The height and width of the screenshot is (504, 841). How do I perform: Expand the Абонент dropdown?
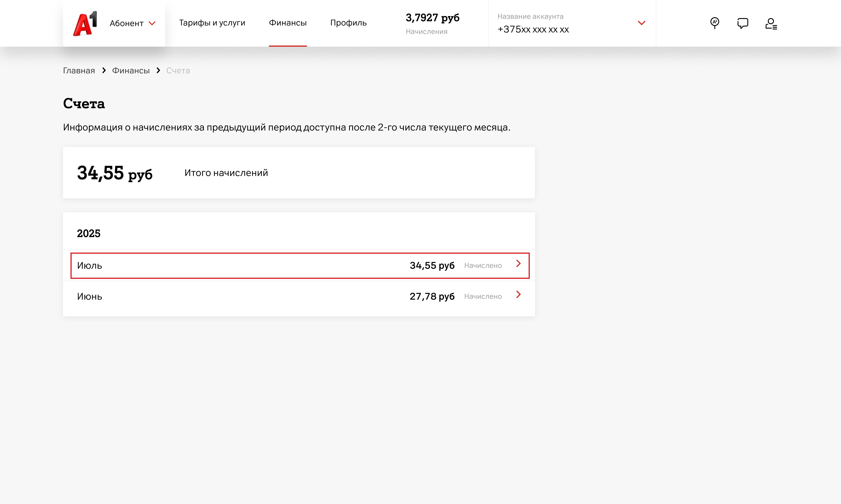click(x=132, y=23)
